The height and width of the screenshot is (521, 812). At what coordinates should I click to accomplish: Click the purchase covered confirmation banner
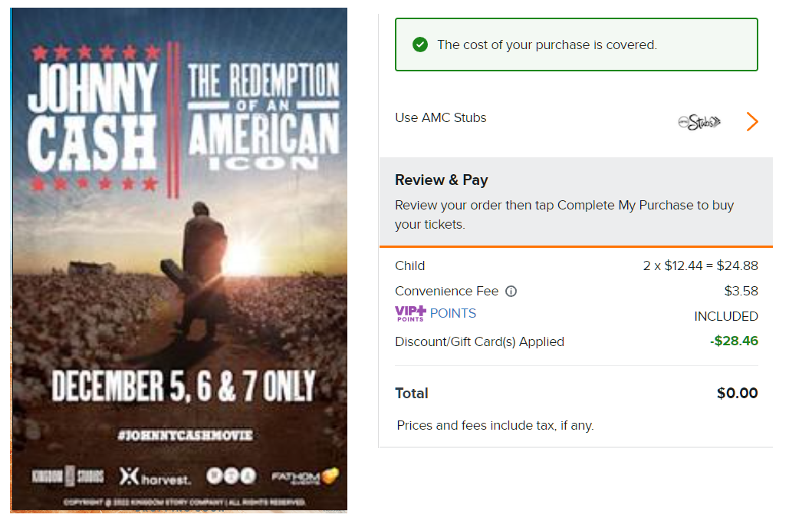point(577,45)
